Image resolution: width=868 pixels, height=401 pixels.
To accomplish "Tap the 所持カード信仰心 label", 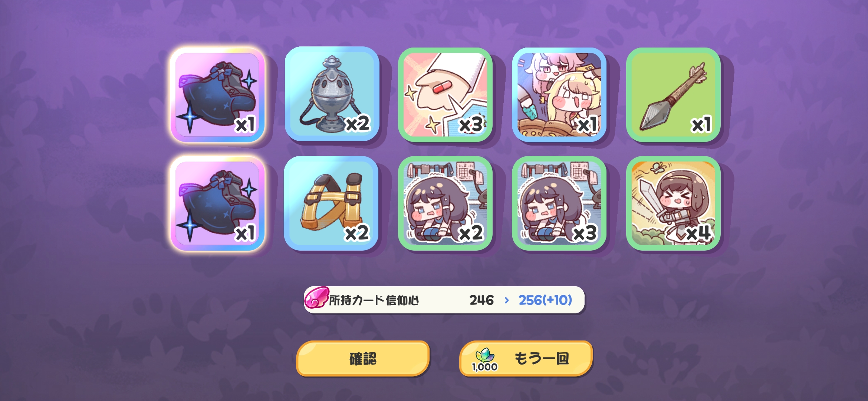I will point(374,300).
